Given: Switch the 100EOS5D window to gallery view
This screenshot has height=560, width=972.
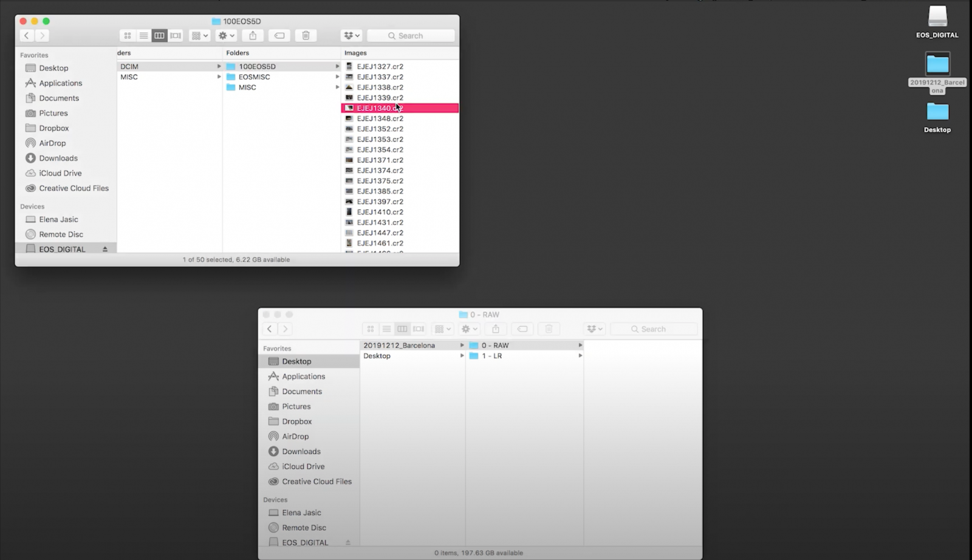Looking at the screenshot, I should [x=176, y=36].
